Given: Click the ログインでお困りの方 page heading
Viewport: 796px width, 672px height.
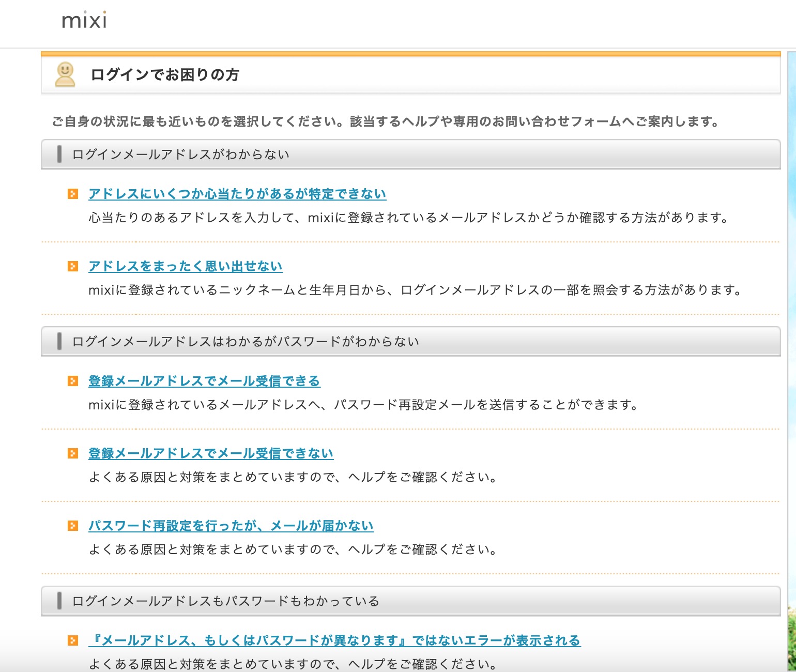Looking at the screenshot, I should (x=165, y=74).
